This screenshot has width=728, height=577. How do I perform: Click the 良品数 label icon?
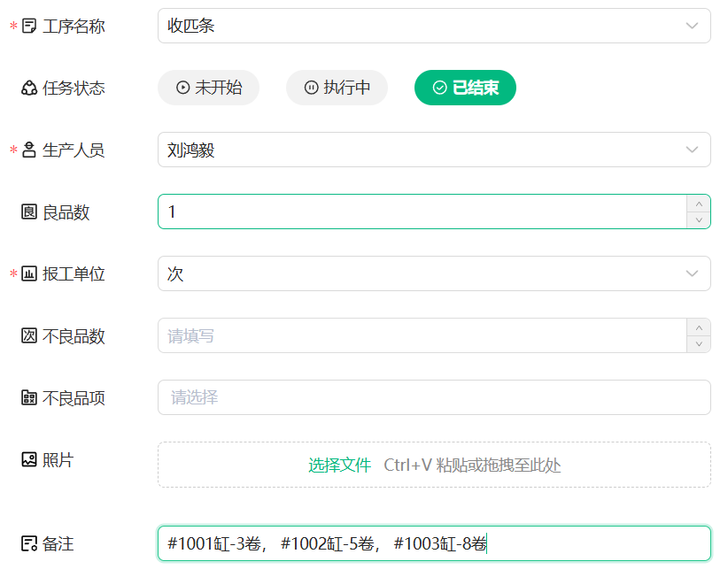point(29,212)
